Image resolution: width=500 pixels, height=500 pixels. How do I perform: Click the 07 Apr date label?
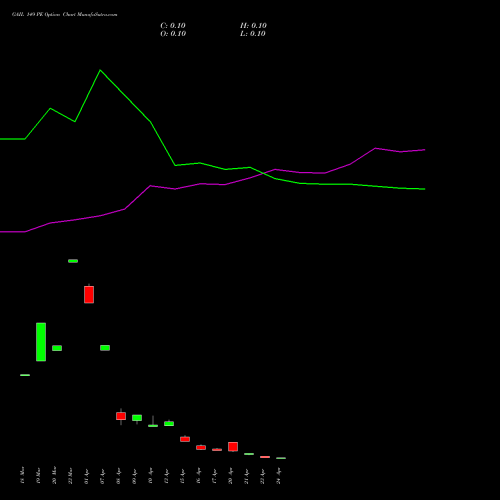pos(102,476)
